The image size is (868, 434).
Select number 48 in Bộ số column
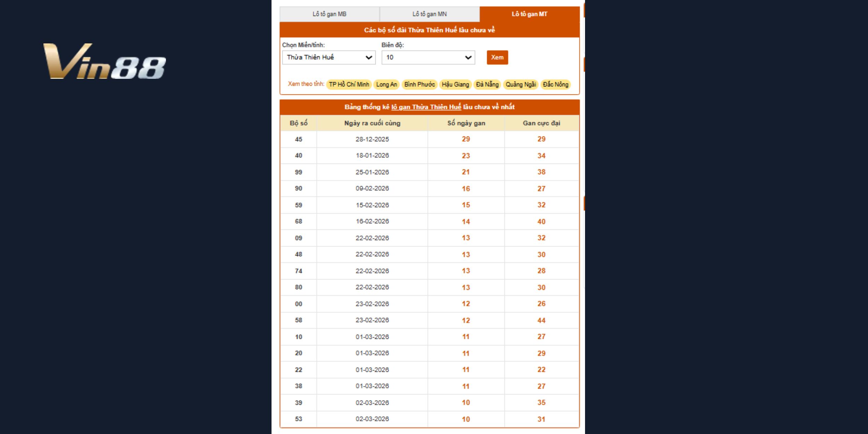coord(299,254)
